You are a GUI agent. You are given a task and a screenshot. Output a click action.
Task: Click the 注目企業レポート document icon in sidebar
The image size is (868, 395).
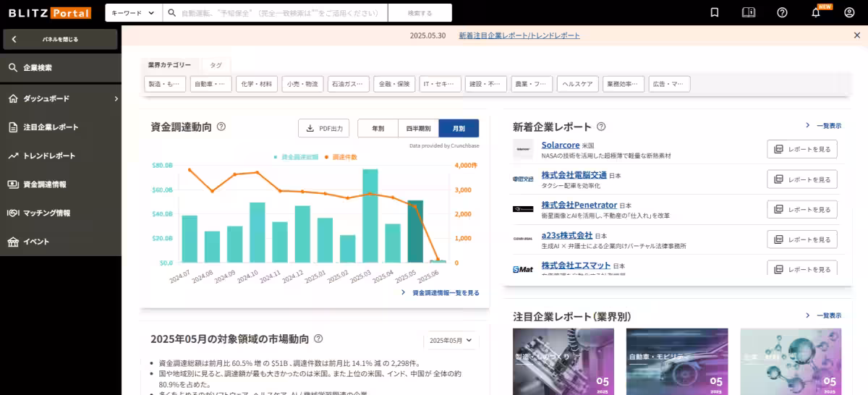(x=13, y=127)
